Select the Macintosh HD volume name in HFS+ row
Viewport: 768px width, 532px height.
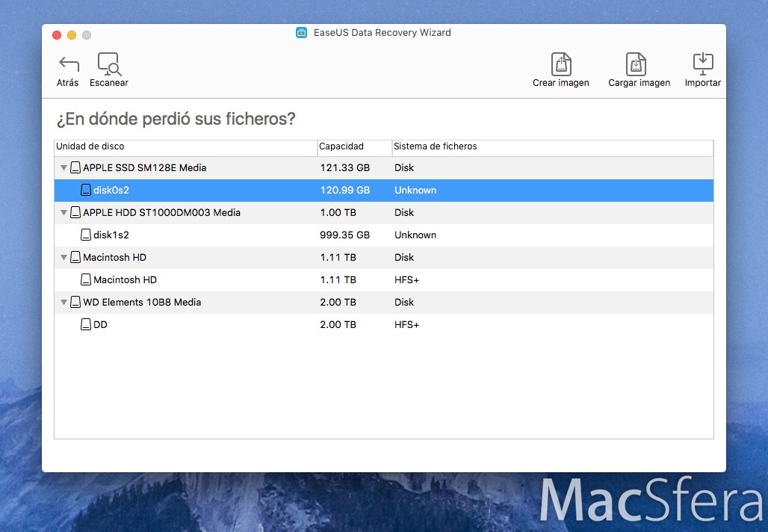[125, 279]
